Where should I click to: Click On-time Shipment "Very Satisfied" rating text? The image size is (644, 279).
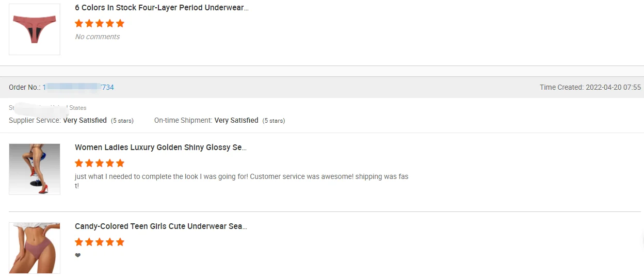point(236,120)
